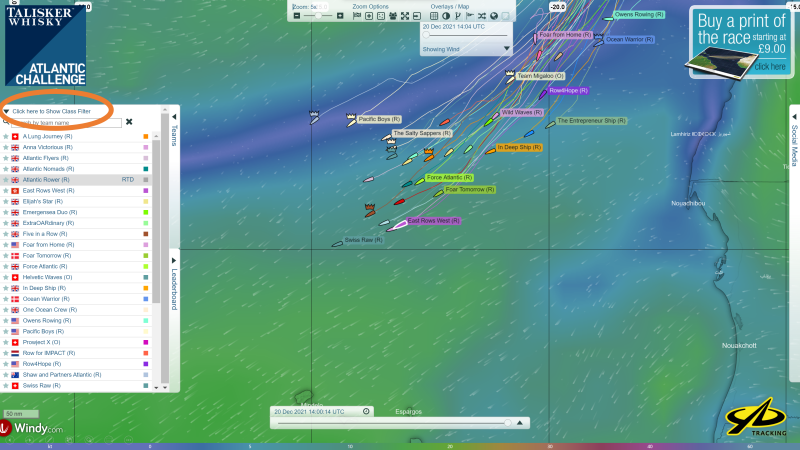
Task: Click the group of people zoom icon
Action: (393, 16)
